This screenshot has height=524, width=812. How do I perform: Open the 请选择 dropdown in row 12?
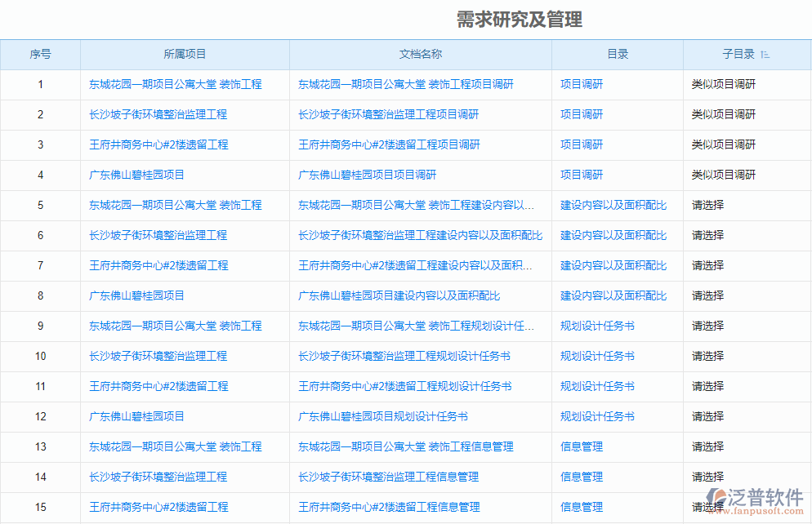(709, 416)
